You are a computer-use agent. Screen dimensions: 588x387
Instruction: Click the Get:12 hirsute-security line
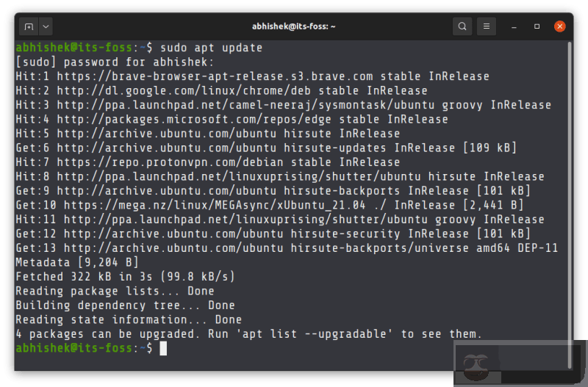tap(273, 234)
